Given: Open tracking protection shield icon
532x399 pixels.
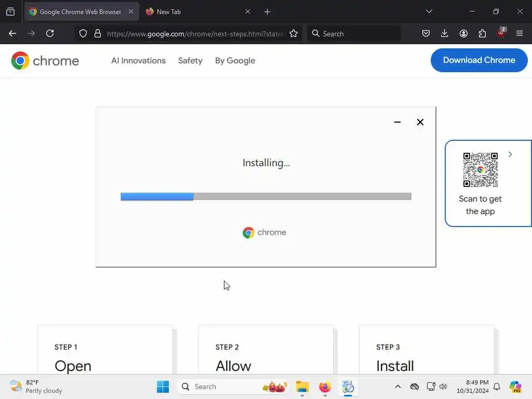Looking at the screenshot, I should 83,34.
